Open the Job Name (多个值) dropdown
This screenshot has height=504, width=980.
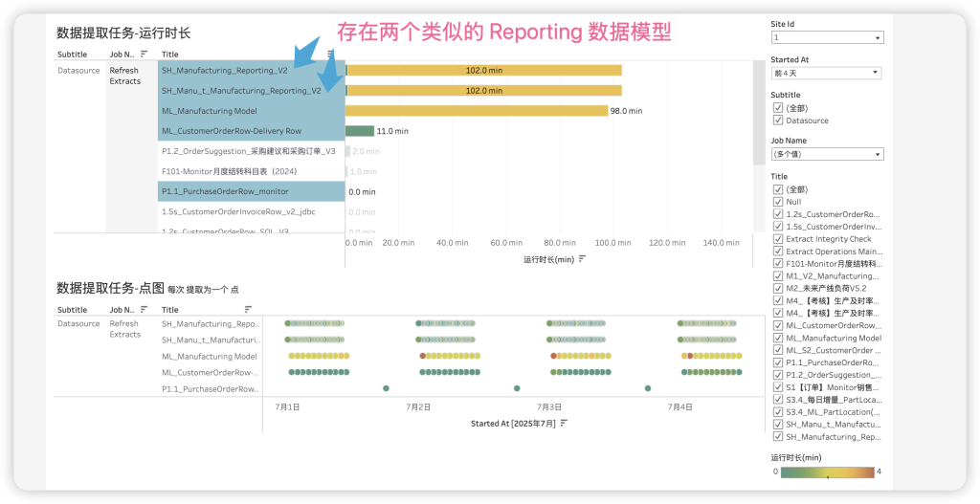[x=826, y=154]
